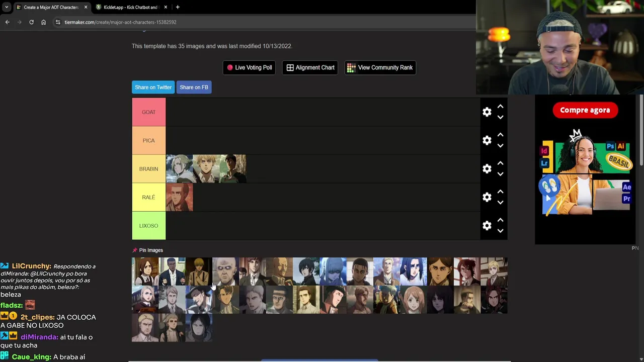Viewport: 644px width, 362px height.
Task: Select the GOAT tier label
Action: pyautogui.click(x=148, y=112)
